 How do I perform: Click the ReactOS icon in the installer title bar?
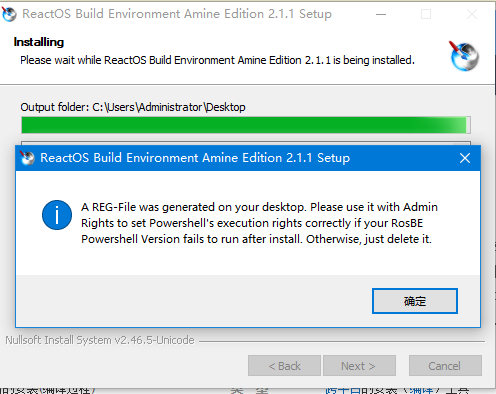[9, 14]
